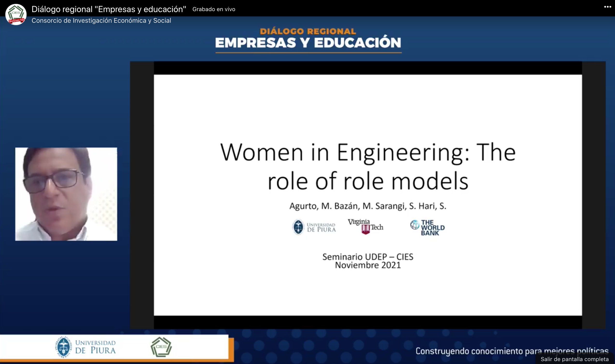Open Consorcio de Investigación Económica y Social channel
Image resolution: width=615 pixels, height=364 pixels.
coord(101,21)
